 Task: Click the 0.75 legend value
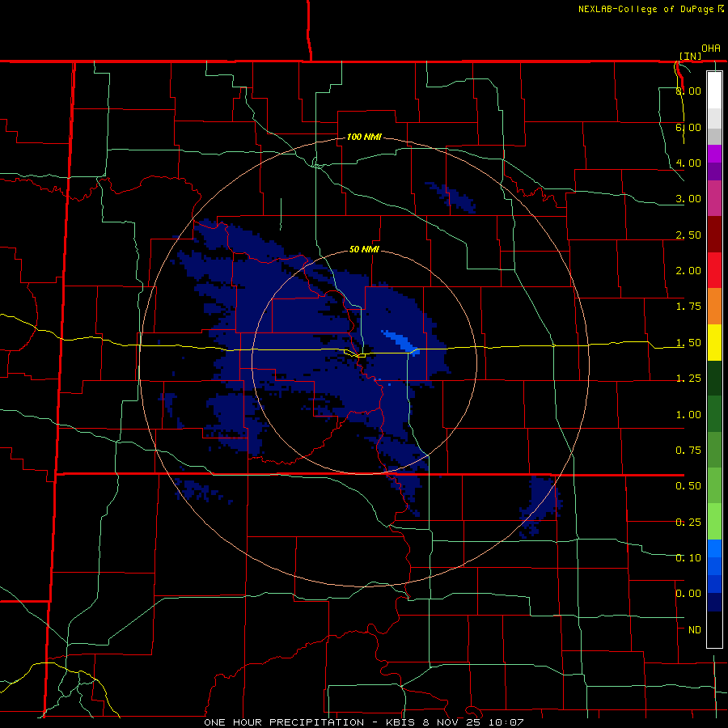tap(688, 451)
